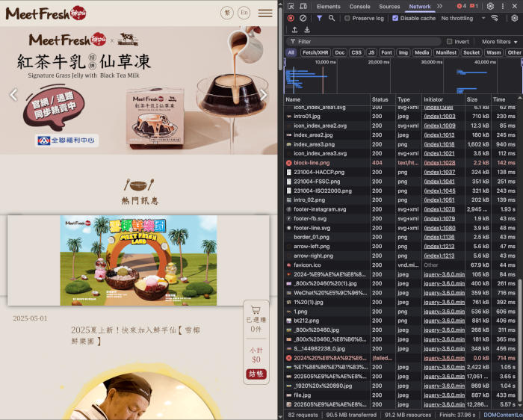Open initiator link (index):1003

439,117
